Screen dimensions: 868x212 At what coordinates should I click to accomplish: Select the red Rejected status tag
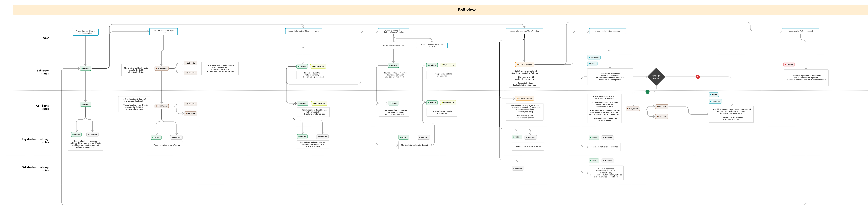789,64
